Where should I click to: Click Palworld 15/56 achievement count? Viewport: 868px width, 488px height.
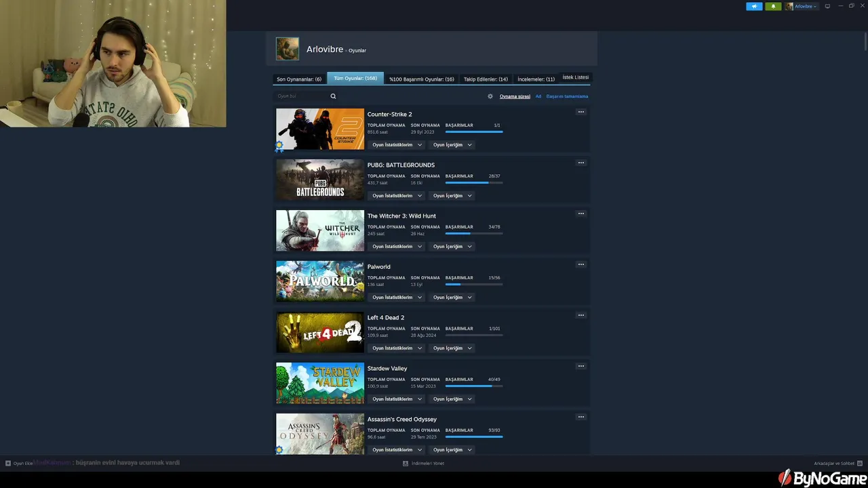tap(494, 278)
